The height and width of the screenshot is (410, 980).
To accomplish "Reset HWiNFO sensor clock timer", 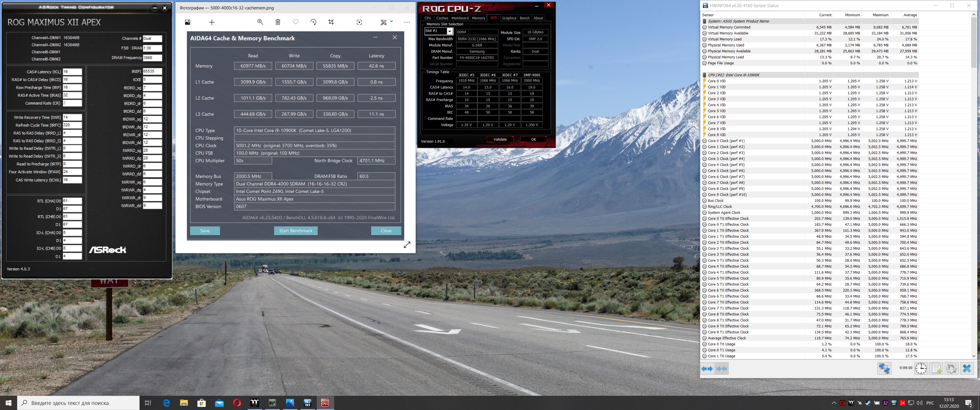I will [x=921, y=368].
